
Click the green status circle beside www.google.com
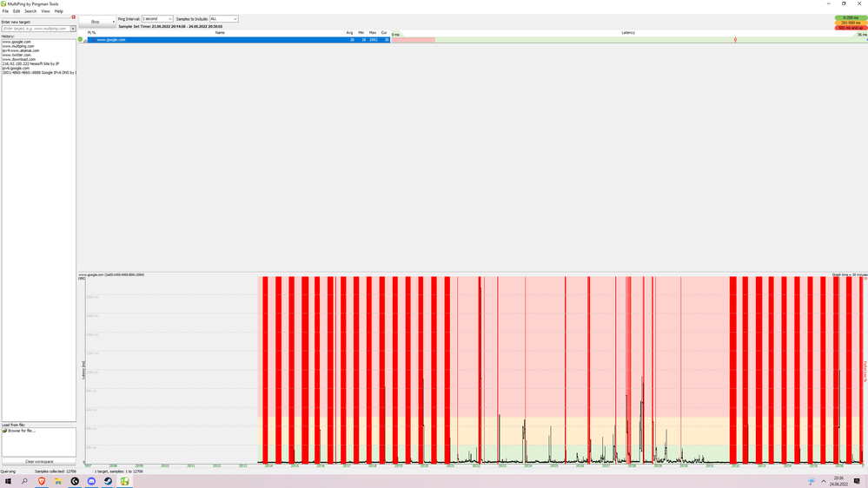80,39
